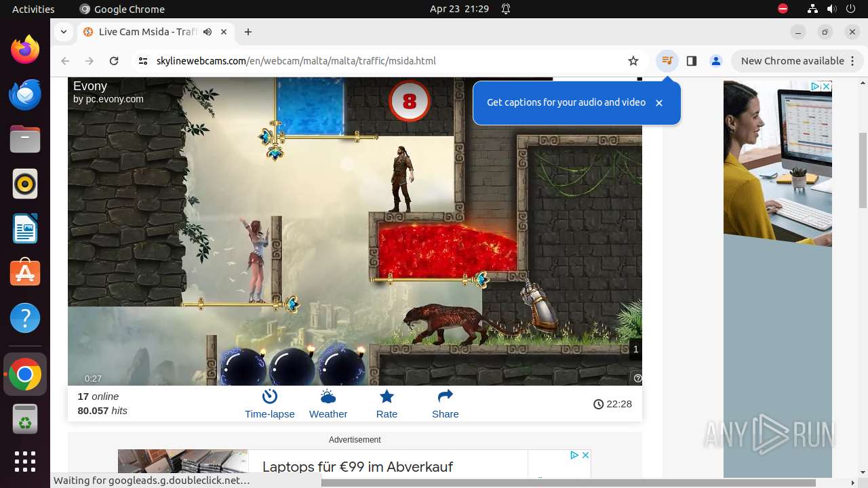This screenshot has height=488, width=868.
Task: View Weather for the webcam
Action: 328,404
